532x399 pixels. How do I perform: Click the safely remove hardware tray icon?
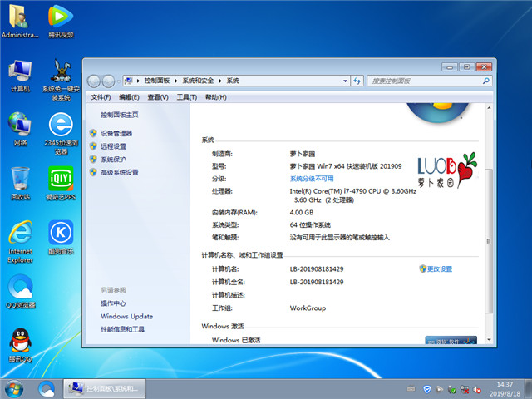click(452, 390)
